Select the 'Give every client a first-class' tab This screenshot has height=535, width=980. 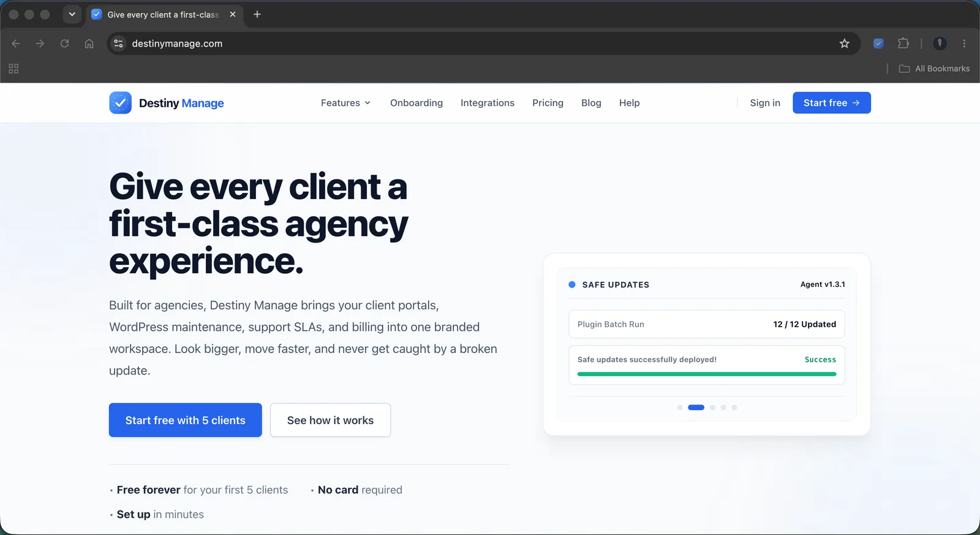(x=164, y=15)
